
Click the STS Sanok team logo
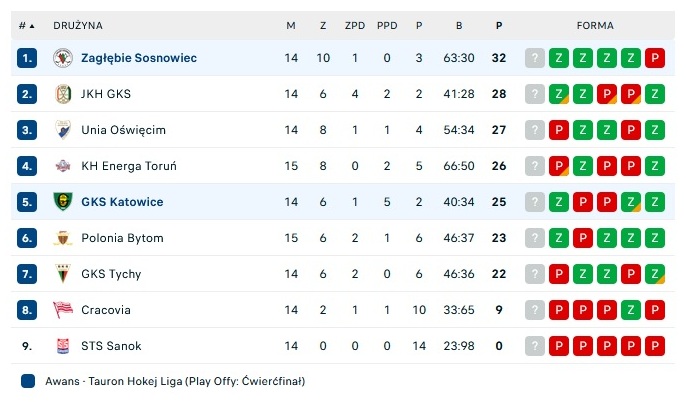(63, 346)
